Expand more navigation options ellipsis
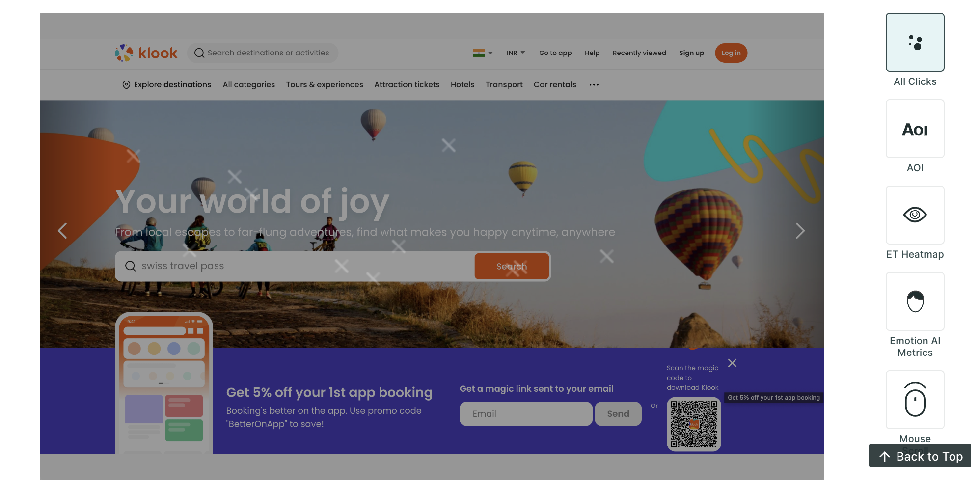 (594, 85)
